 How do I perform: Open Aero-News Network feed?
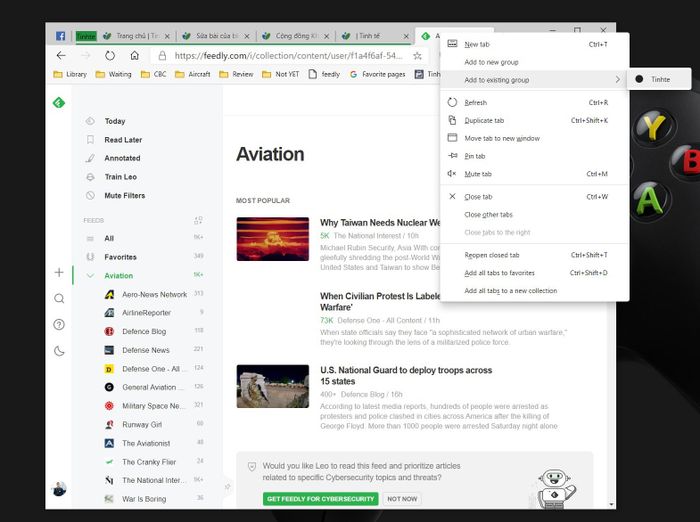(154, 294)
